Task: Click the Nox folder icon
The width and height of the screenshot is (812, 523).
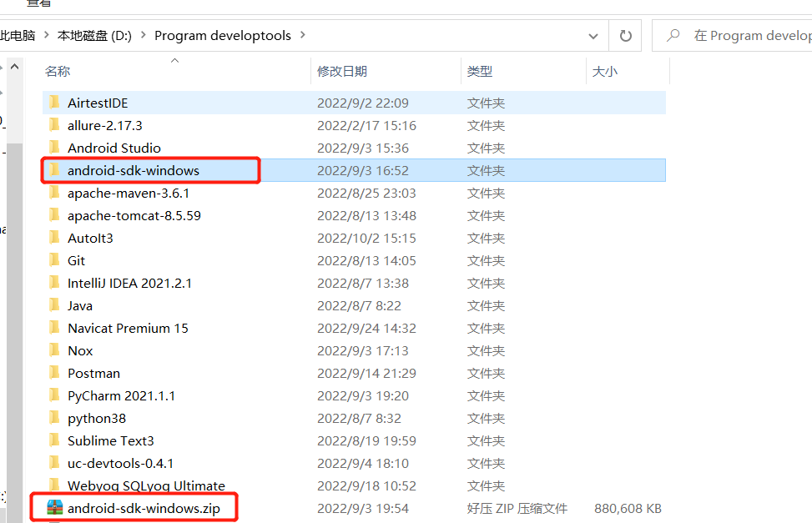Action: [x=54, y=350]
